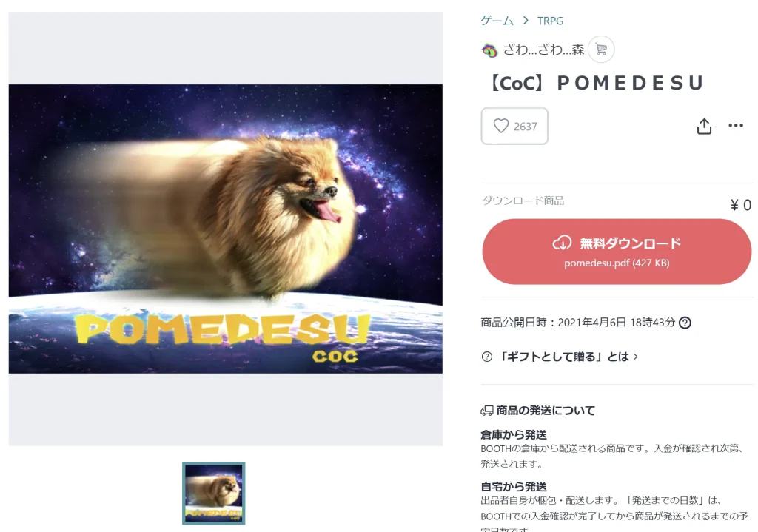Toggle the 2637 likes button
This screenshot has width=758, height=532.
514,126
